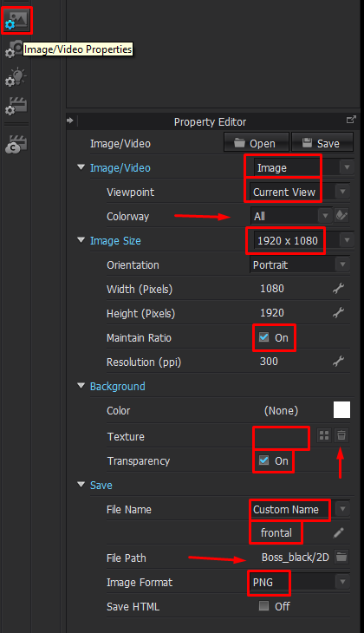Open the light properties sidebar icon
Viewport: 364px width, 633px height.
click(16, 77)
